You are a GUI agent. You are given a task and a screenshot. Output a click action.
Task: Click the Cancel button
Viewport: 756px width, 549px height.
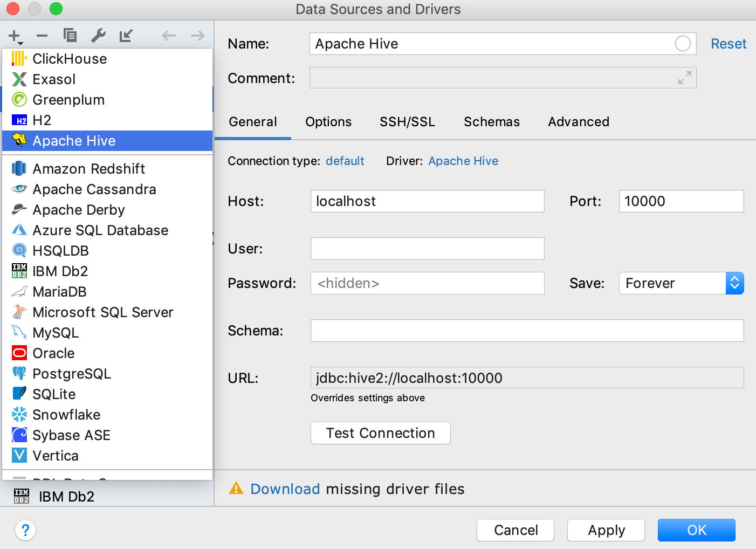coord(516,530)
